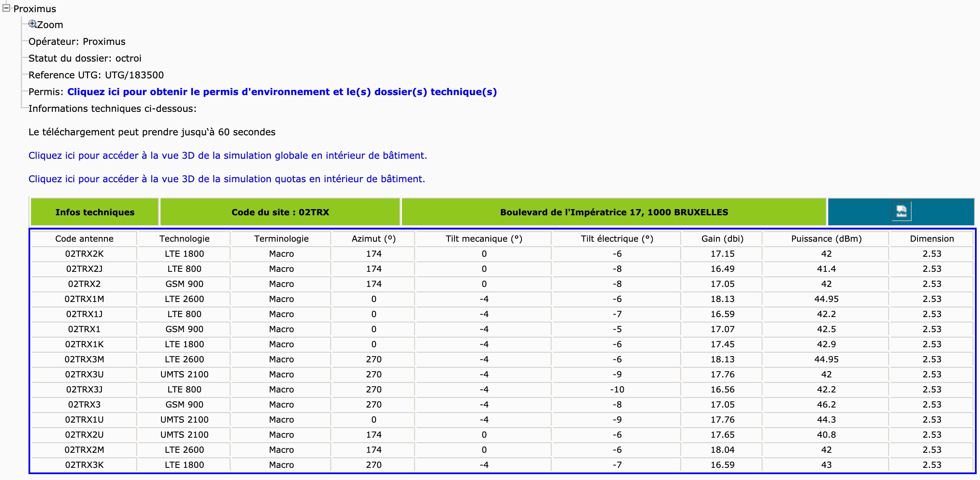The width and height of the screenshot is (980, 480).
Task: Click the Zoom magnifier icon
Action: 32,24
